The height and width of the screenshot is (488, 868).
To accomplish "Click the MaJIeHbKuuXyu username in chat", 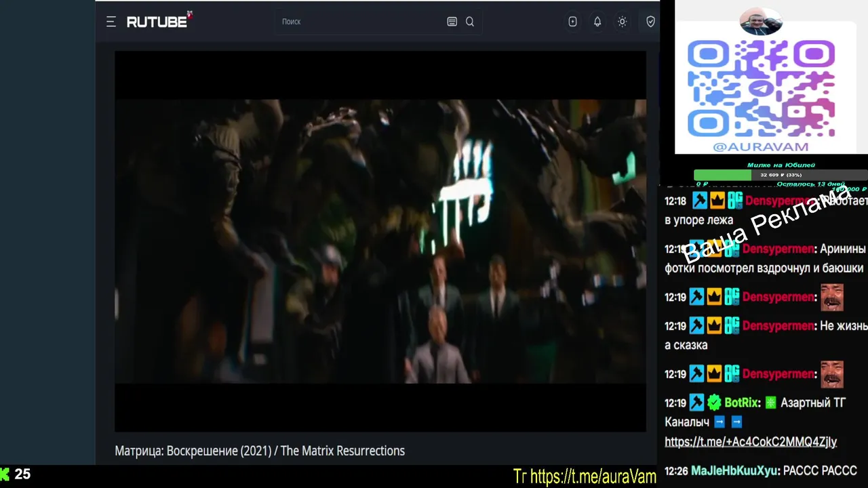I will (734, 470).
